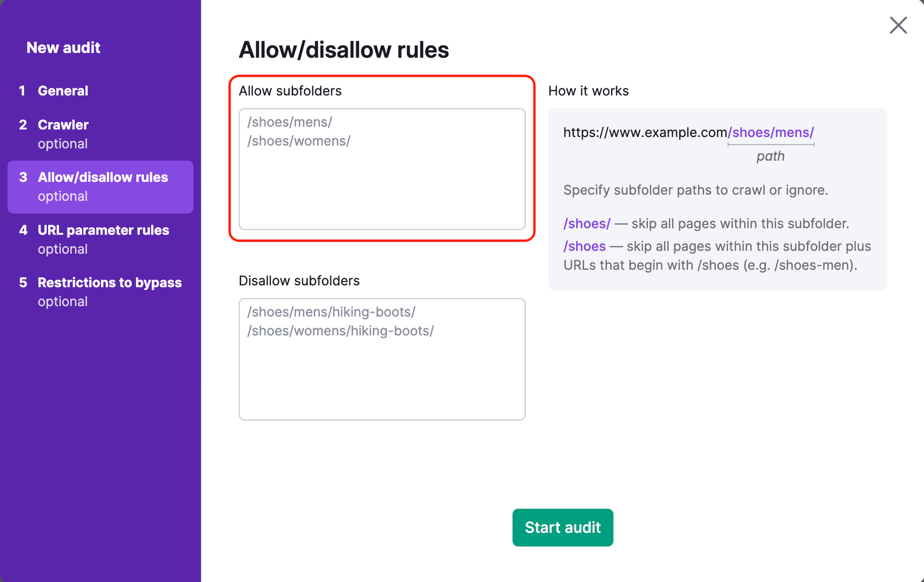Click the Allow subfolders label
Screen dimensions: 924x582
(x=290, y=91)
